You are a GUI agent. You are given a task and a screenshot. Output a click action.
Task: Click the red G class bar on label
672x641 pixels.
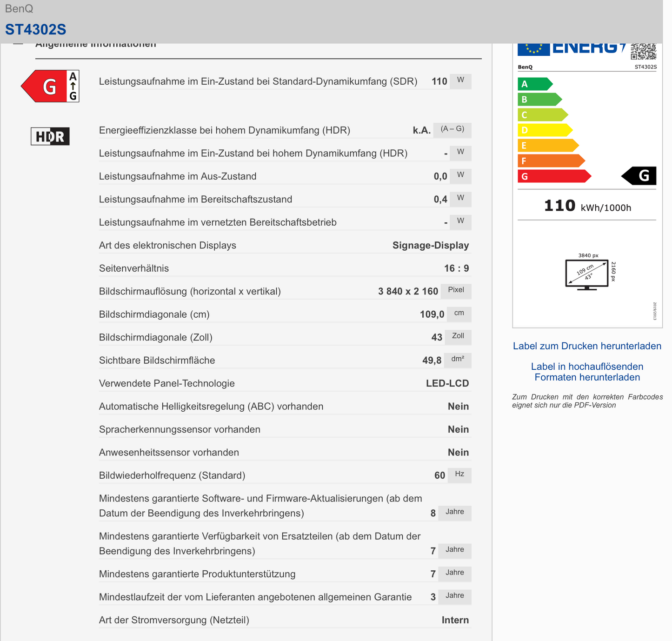(554, 176)
